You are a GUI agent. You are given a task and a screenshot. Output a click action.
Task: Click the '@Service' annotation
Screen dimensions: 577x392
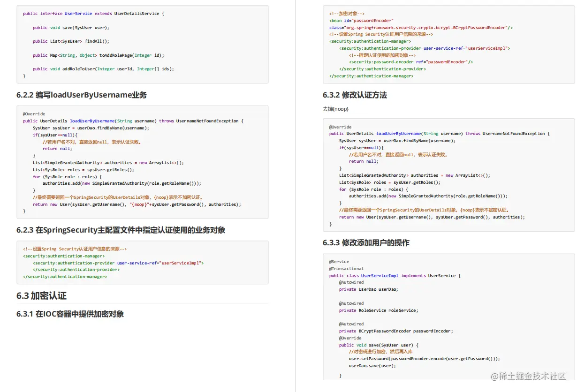339,262
